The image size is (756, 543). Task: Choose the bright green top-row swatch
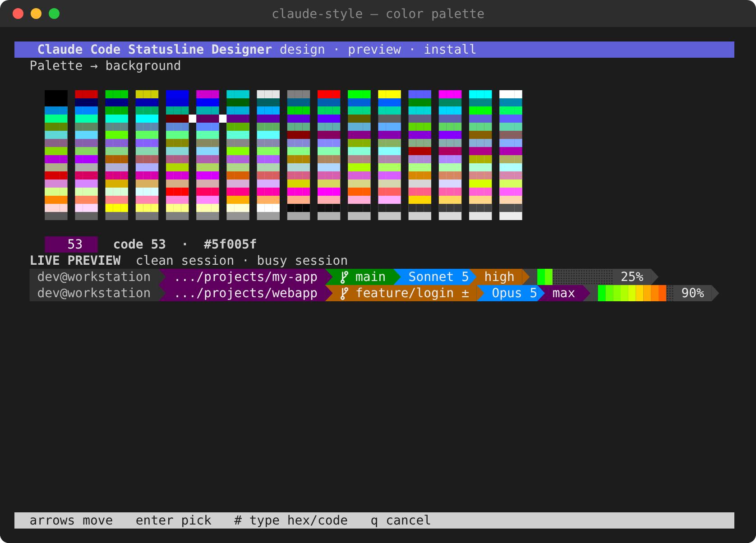click(x=359, y=94)
